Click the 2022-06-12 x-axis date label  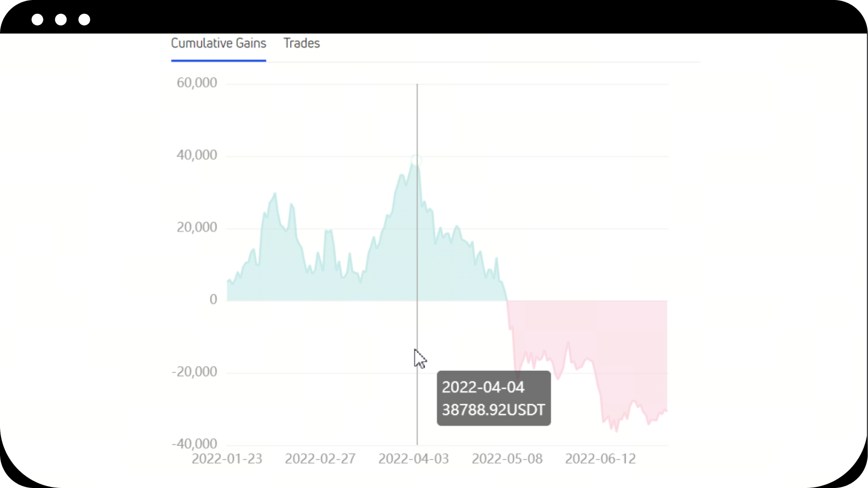(x=600, y=459)
